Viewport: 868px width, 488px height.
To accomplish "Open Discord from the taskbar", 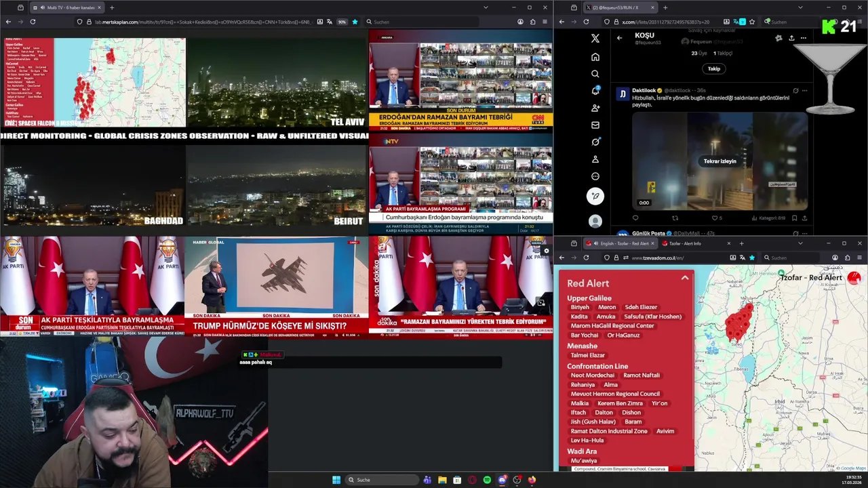I will tap(502, 480).
